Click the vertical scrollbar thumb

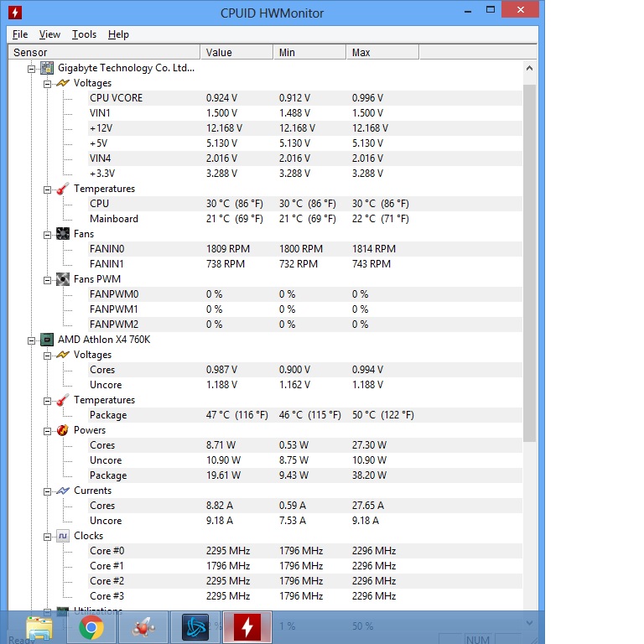tap(529, 262)
